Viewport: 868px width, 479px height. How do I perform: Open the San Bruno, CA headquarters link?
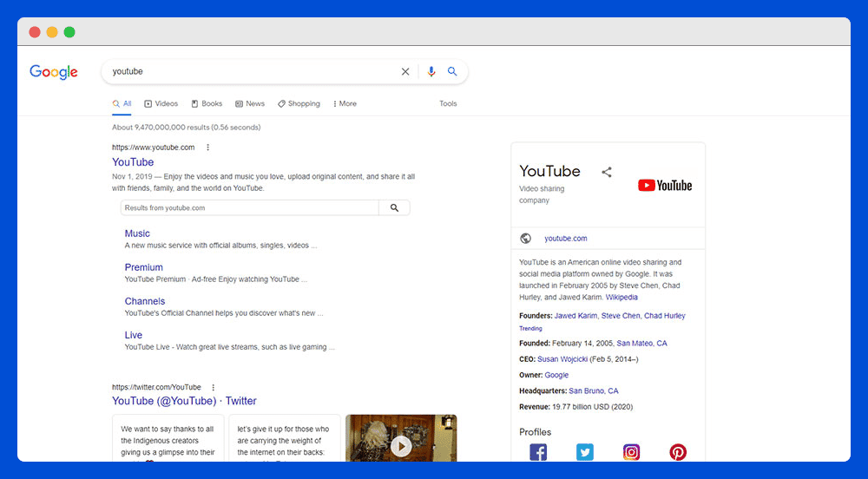click(x=594, y=391)
